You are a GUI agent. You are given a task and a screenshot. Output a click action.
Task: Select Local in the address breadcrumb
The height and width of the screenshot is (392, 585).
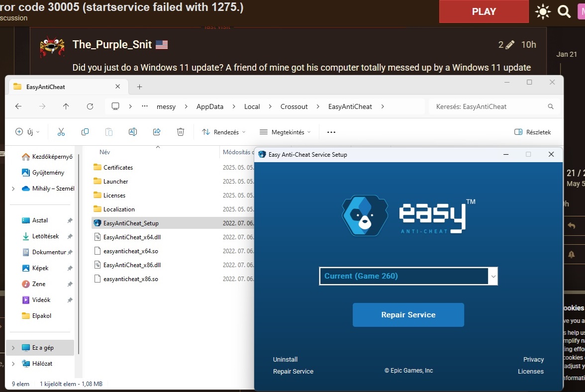point(252,106)
